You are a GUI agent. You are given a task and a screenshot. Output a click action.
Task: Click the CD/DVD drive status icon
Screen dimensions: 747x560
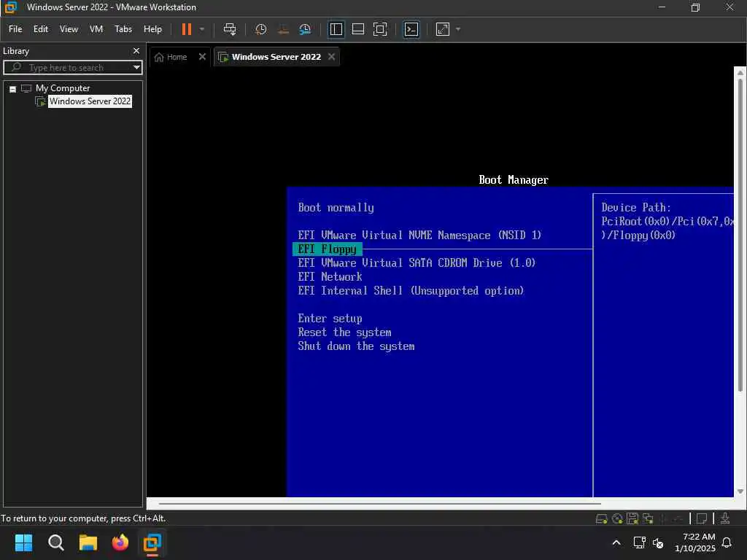(x=617, y=518)
